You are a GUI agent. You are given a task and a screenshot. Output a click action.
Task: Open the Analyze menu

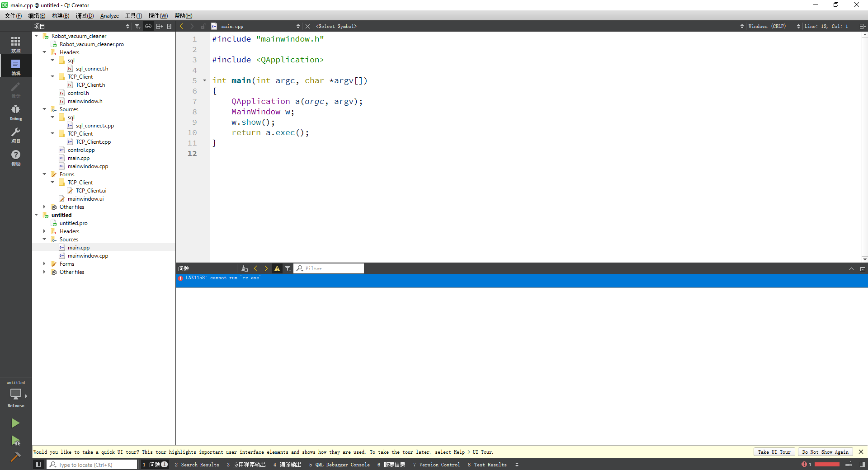click(x=109, y=16)
